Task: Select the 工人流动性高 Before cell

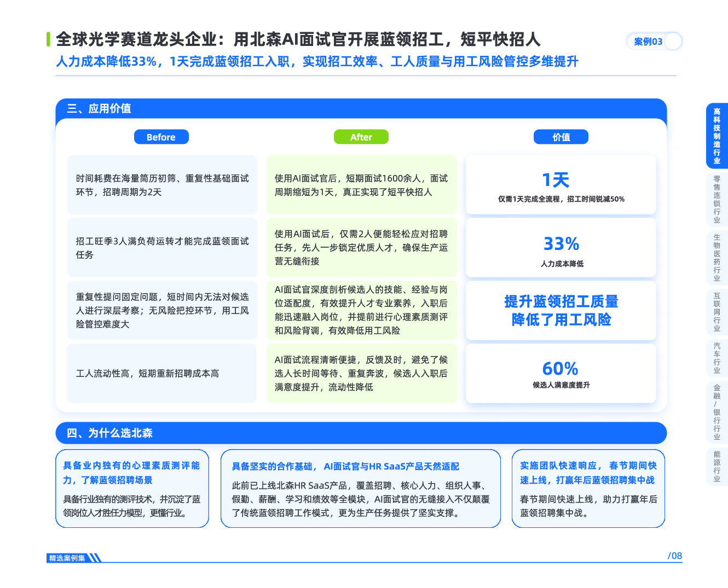Action: pyautogui.click(x=161, y=374)
